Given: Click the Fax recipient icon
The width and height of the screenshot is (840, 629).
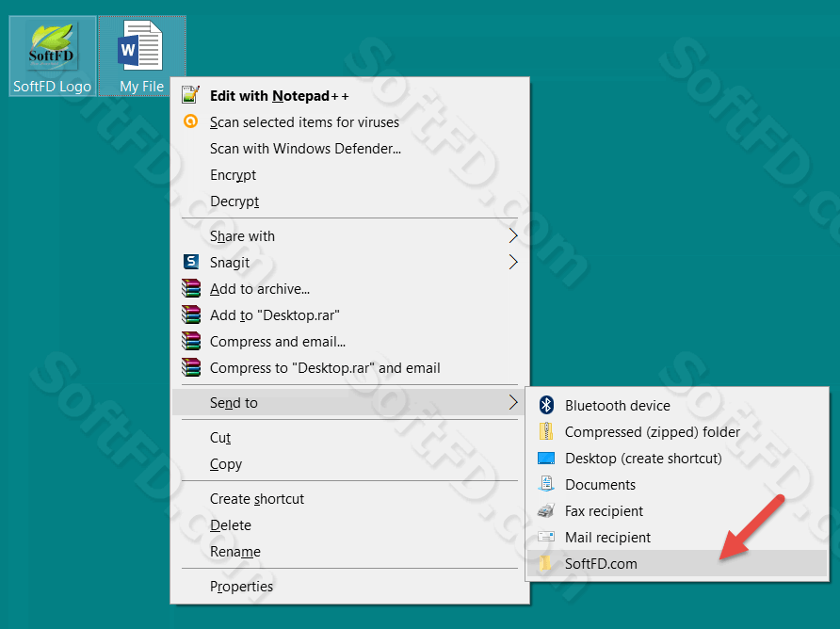Looking at the screenshot, I should pos(546,510).
